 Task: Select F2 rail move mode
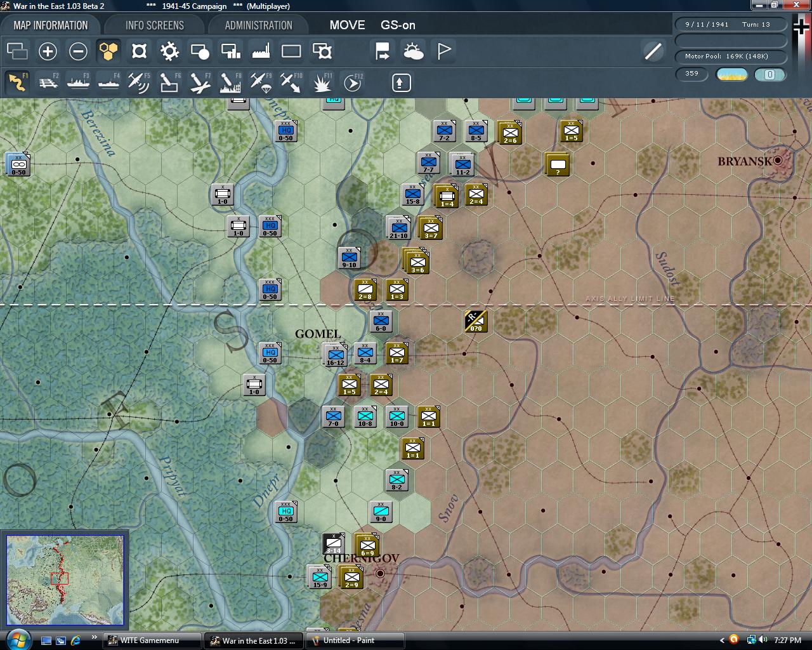pos(48,83)
